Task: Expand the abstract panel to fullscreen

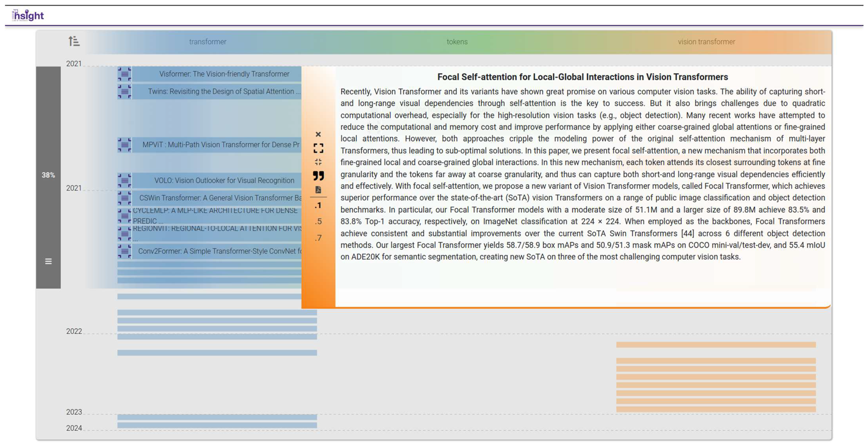Action: pyautogui.click(x=318, y=148)
